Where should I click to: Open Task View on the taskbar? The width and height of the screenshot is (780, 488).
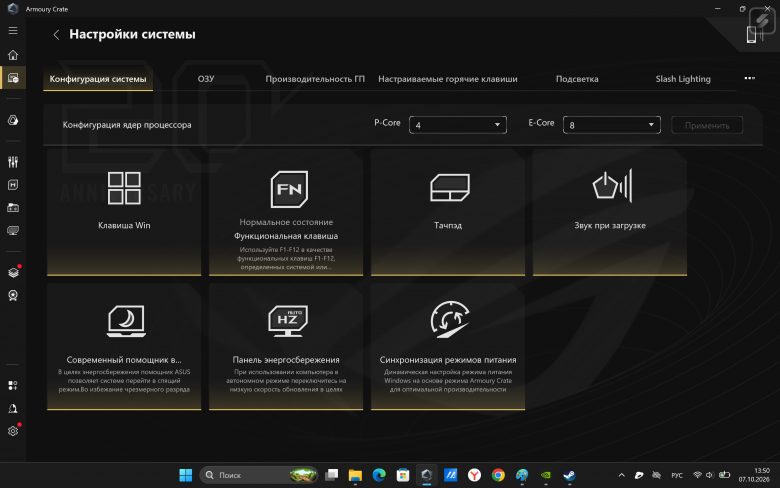coord(331,475)
